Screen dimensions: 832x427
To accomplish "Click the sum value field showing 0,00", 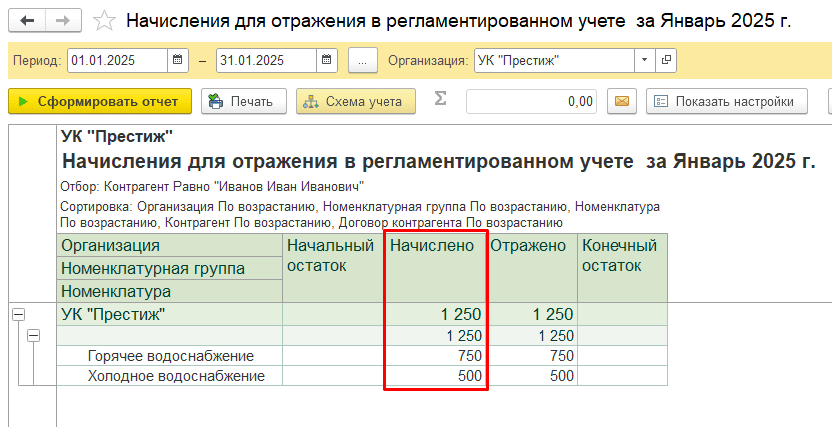I will point(531,101).
